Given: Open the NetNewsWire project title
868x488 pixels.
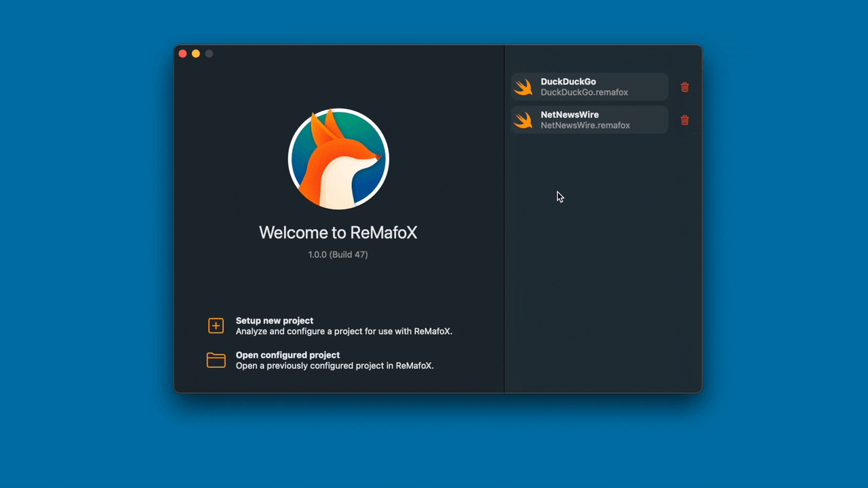Looking at the screenshot, I should pyautogui.click(x=570, y=115).
